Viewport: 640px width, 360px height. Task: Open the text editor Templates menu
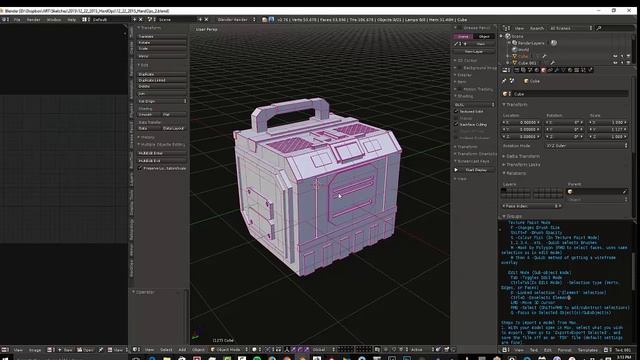coord(588,350)
